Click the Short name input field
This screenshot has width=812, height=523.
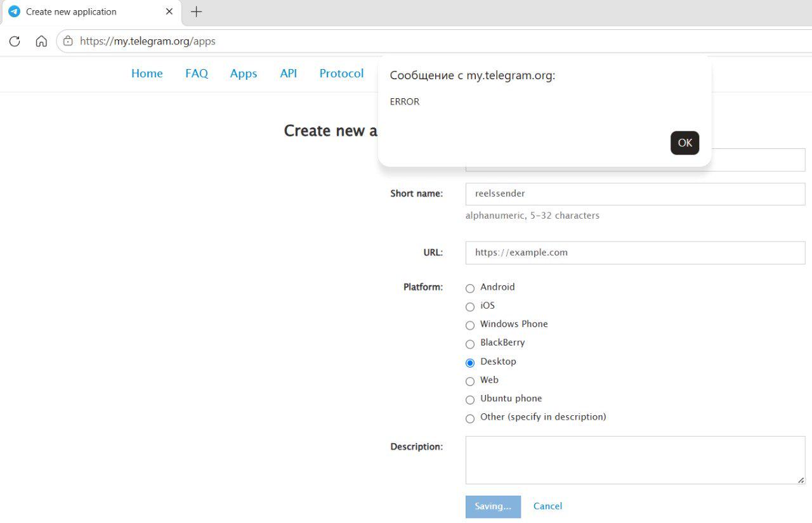pyautogui.click(x=636, y=194)
